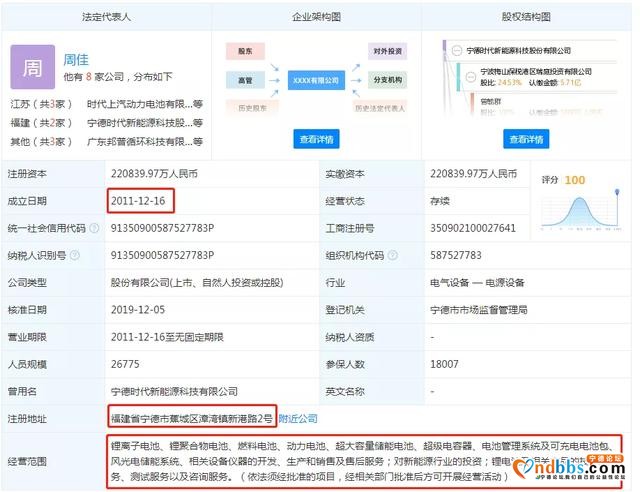Image resolution: width=640 pixels, height=492 pixels.
Task: Open legal representative 周佳 profile link
Action: [76, 60]
